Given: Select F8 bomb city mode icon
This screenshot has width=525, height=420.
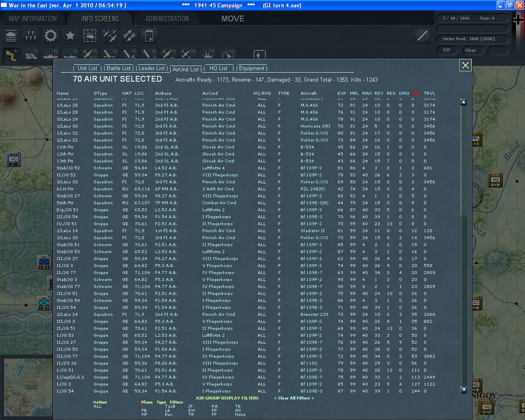Looking at the screenshot, I should coord(149,54).
